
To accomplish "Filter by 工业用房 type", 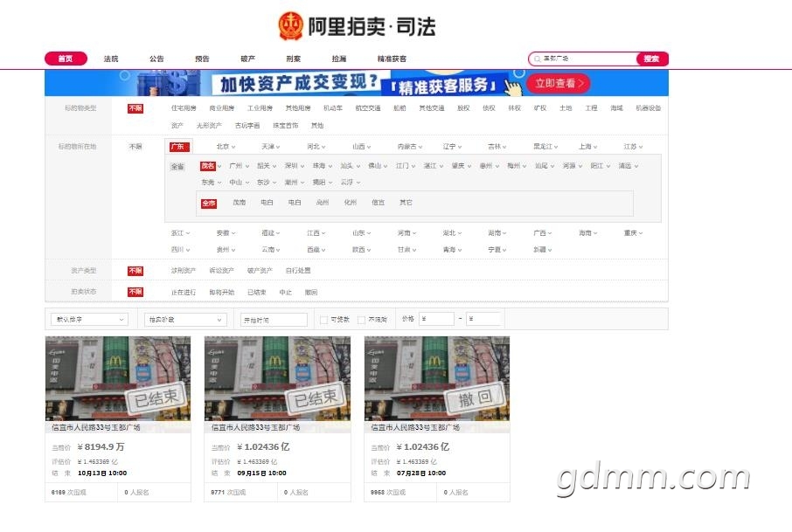I will click(260, 108).
